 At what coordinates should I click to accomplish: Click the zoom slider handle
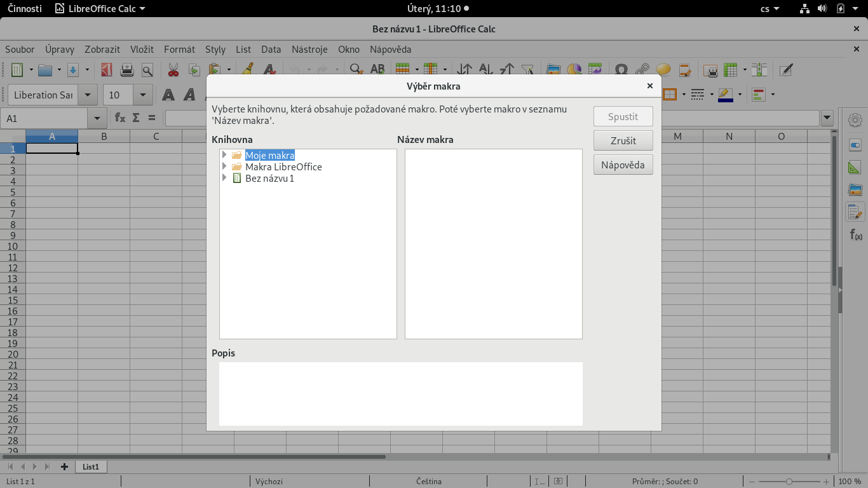pyautogui.click(x=789, y=482)
